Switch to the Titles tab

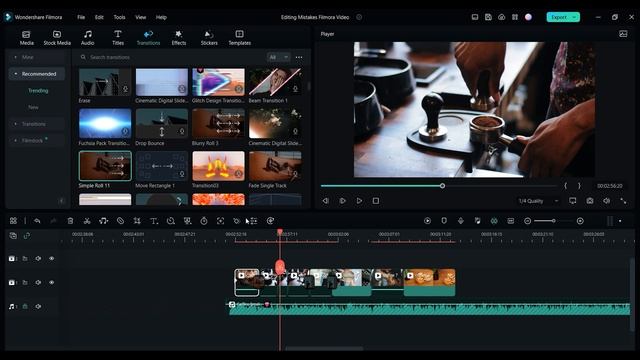118,38
